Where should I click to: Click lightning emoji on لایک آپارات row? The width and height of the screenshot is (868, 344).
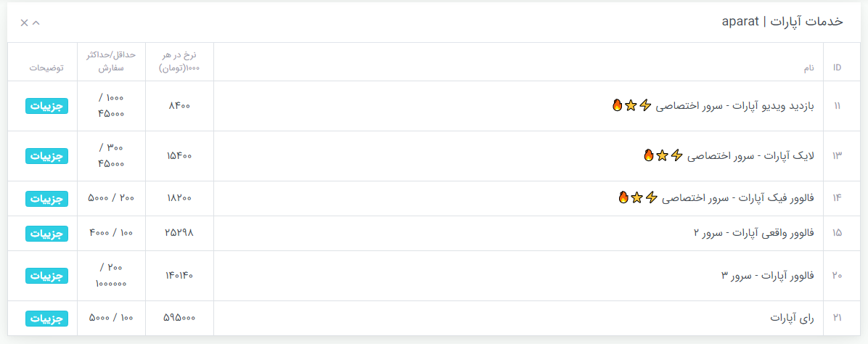pos(676,155)
